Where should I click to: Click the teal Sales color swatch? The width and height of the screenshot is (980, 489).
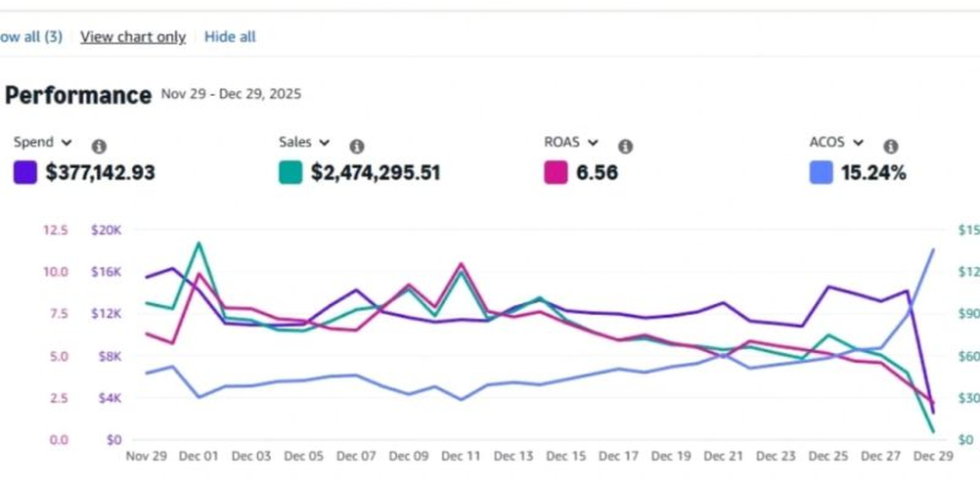[290, 173]
